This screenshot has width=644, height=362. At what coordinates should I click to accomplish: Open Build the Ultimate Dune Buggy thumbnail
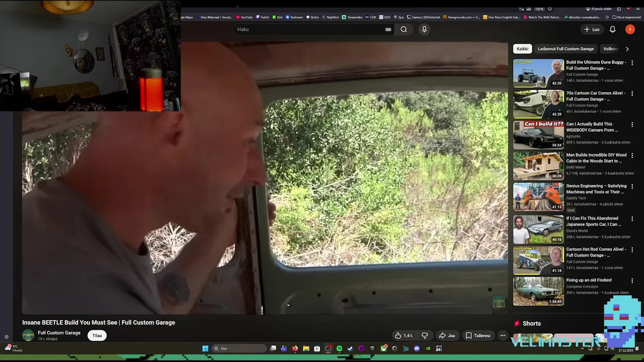[x=538, y=73]
